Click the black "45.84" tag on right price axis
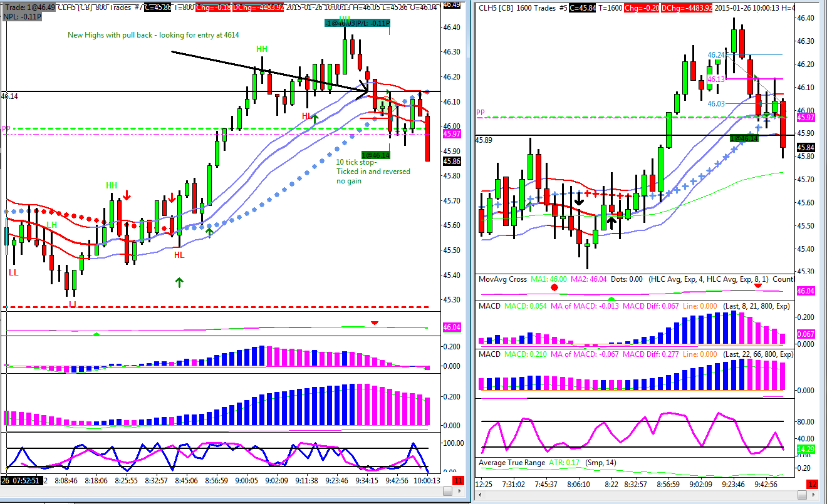 click(x=806, y=147)
